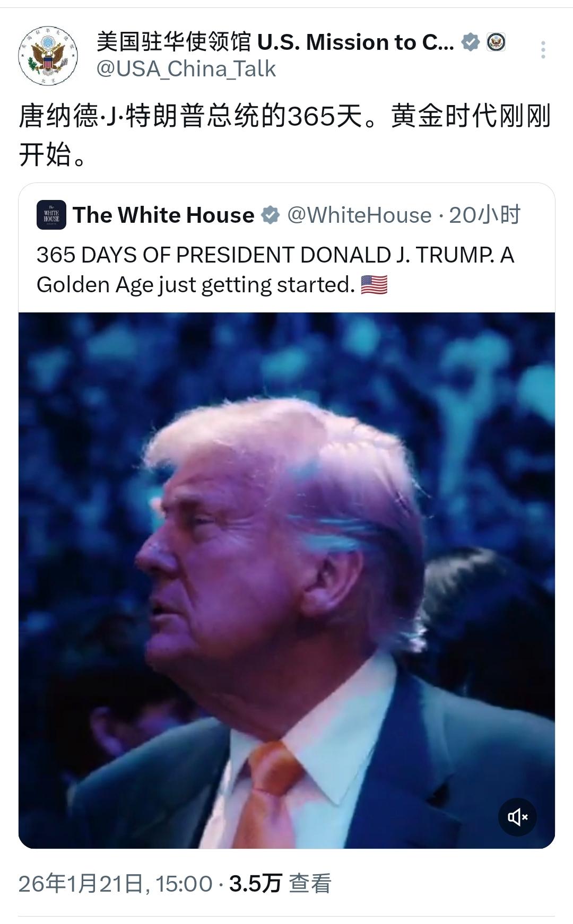Unmute the video with the speaker icon

[517, 817]
